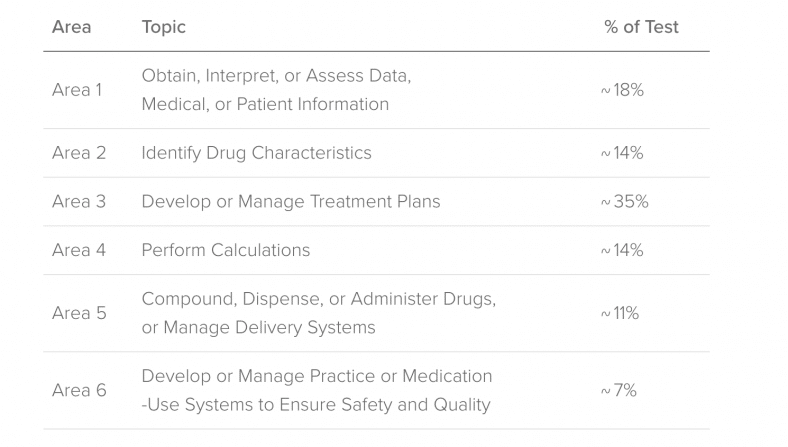This screenshot has height=447, width=788.
Task: Click the ~7% percentage value
Action: (x=619, y=390)
